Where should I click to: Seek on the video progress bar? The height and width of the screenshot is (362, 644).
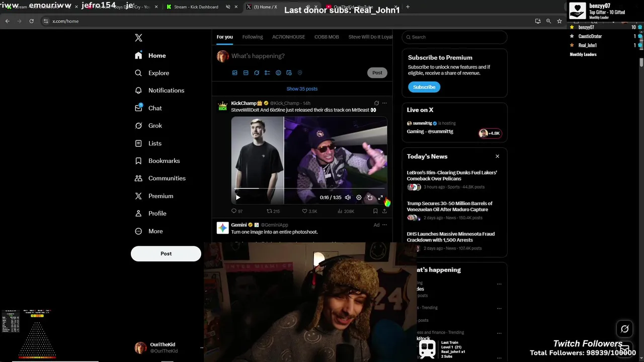pos(309,189)
